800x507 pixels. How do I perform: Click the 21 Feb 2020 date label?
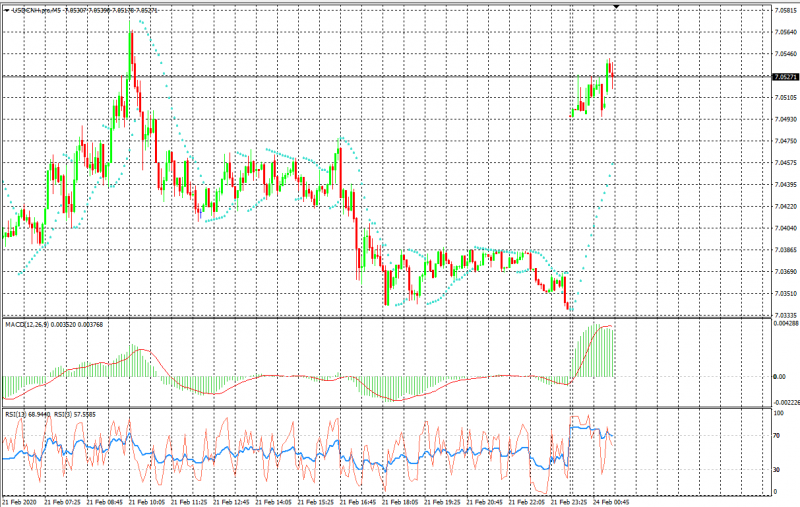click(20, 501)
